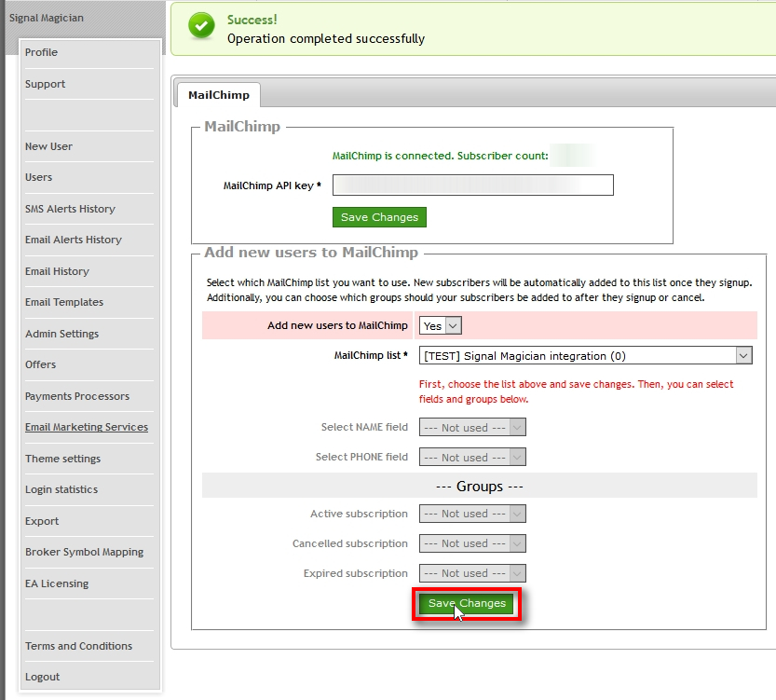Viewport: 776px width, 700px height.
Task: Open the Select NAME field dropdown
Action: point(472,428)
